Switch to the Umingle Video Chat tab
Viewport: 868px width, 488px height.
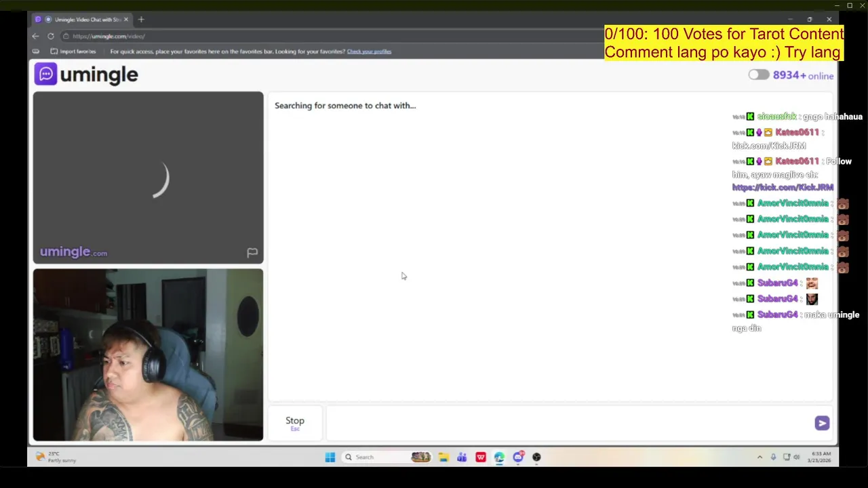[81, 19]
